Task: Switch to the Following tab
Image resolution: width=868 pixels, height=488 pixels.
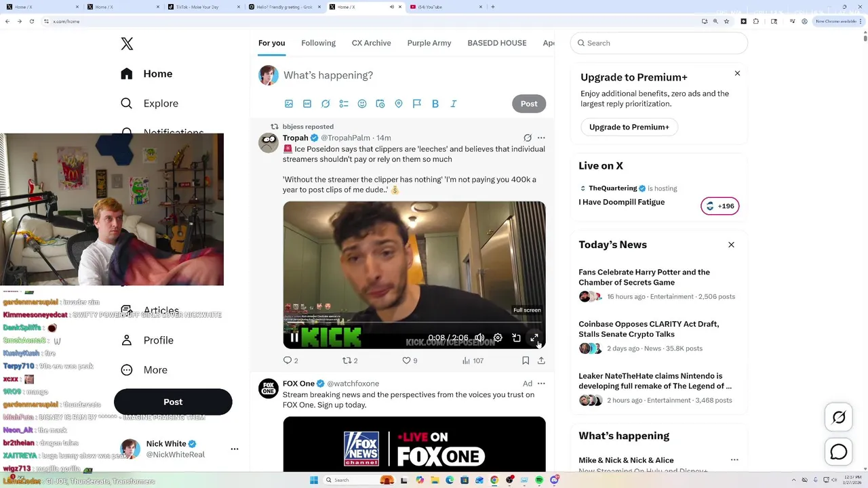Action: point(318,43)
